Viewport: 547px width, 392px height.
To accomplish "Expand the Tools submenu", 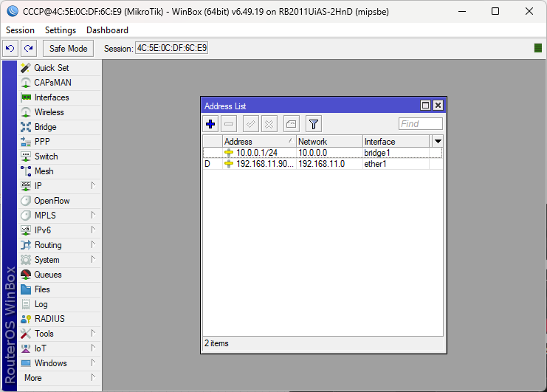I will [x=59, y=334].
